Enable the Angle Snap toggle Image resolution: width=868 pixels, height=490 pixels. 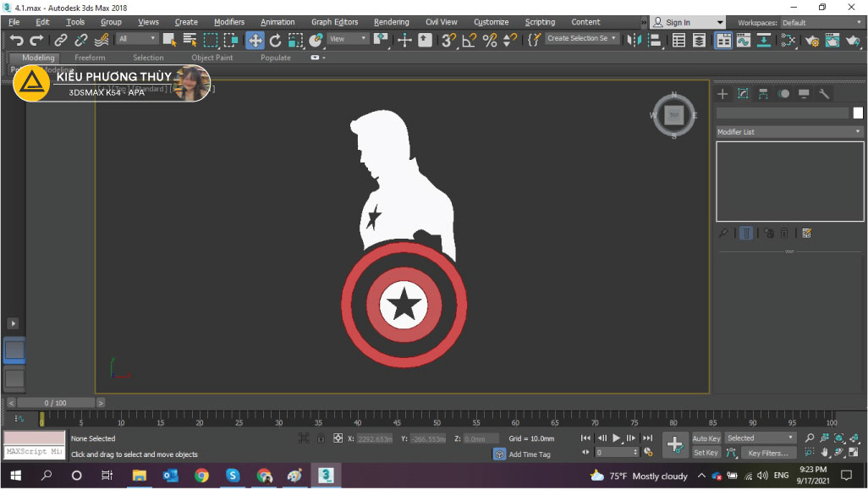tap(469, 40)
